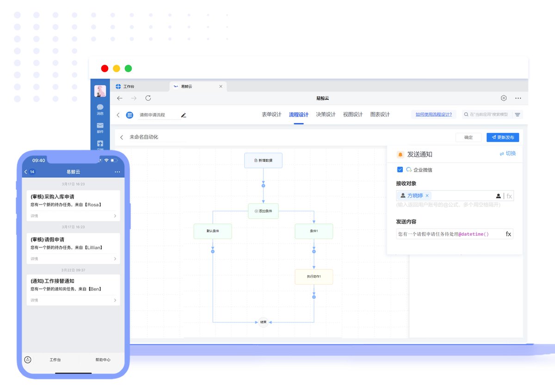
Task: Click the back chevron beside 未命名自动化
Action: click(x=122, y=137)
